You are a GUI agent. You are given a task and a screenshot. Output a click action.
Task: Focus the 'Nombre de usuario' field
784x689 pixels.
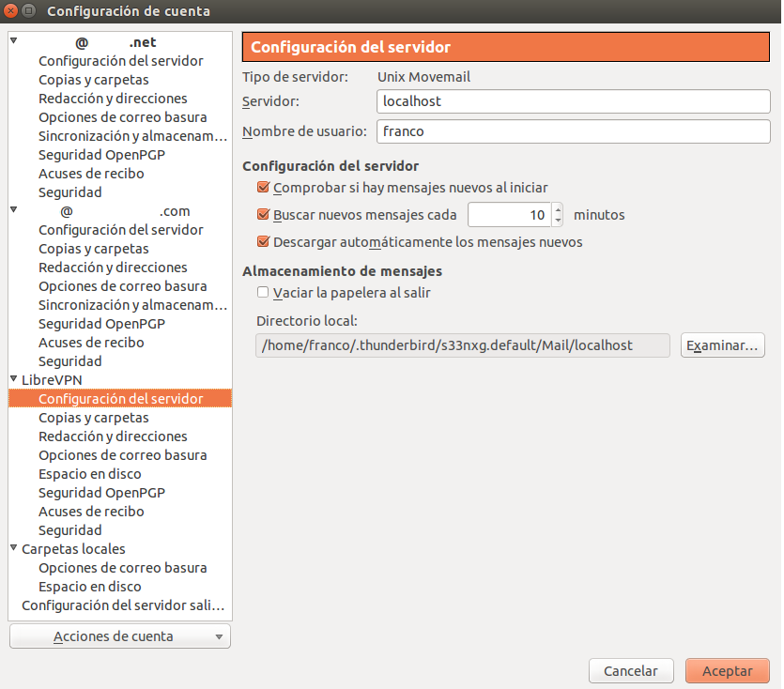[573, 131]
